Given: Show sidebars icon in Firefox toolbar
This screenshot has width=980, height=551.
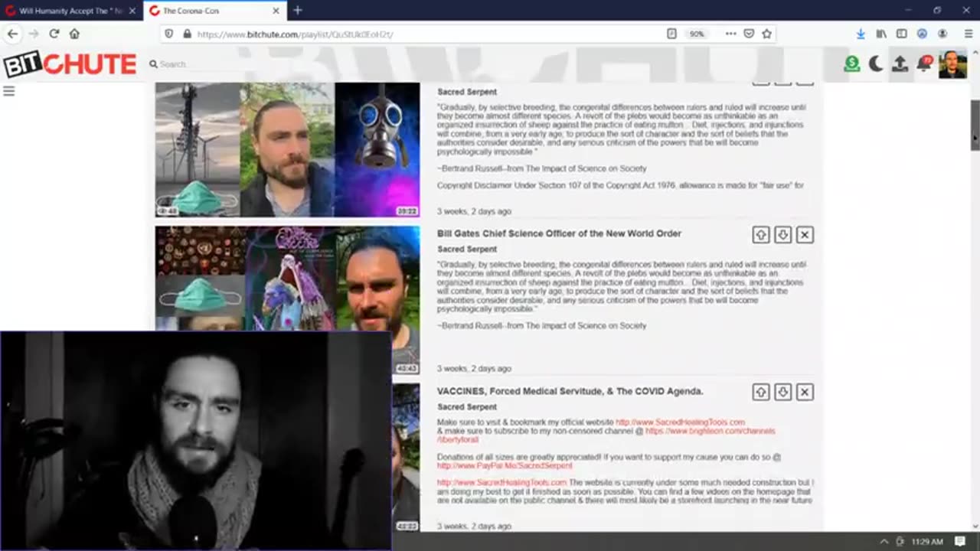Looking at the screenshot, I should [x=901, y=34].
